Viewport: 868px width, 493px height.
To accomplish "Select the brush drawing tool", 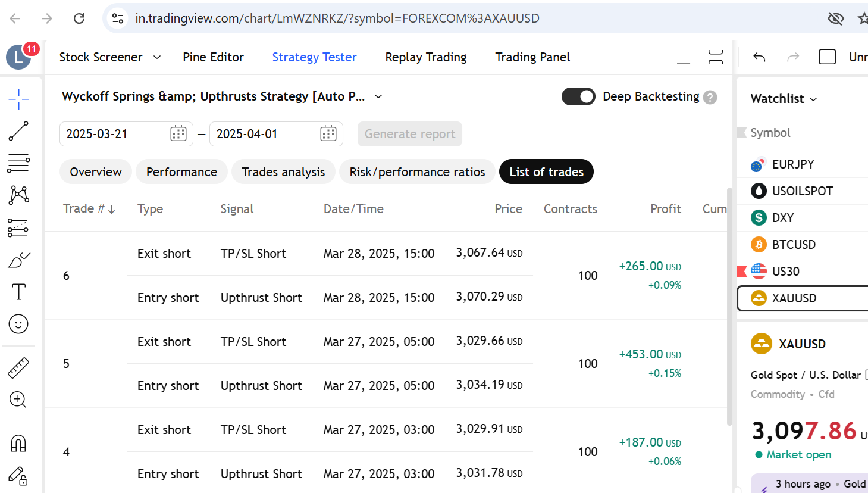I will coord(18,260).
